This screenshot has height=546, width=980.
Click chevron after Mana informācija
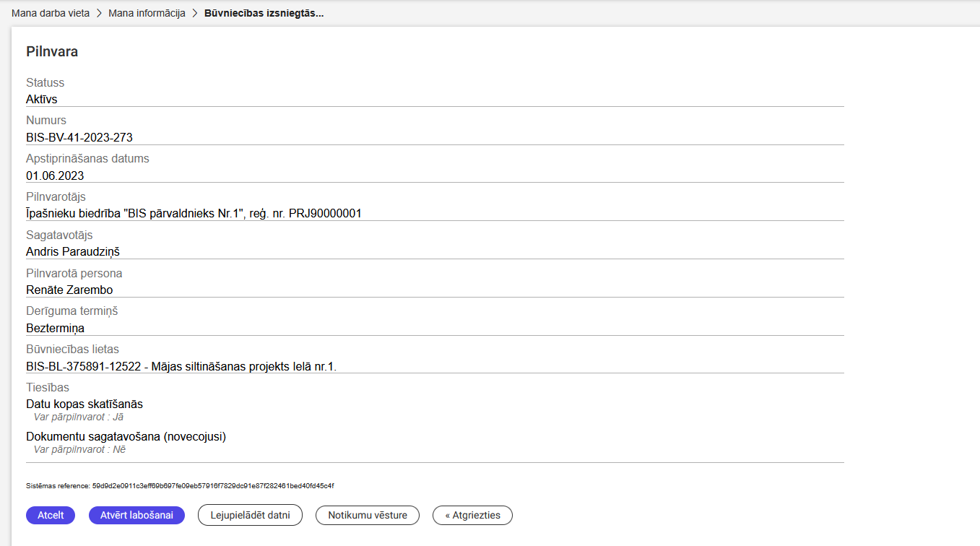point(195,13)
